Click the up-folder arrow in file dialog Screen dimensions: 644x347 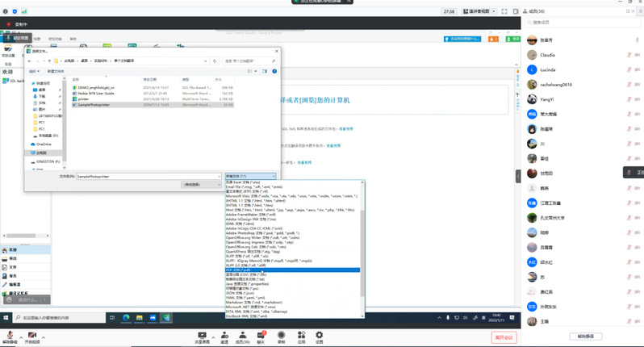pyautogui.click(x=51, y=61)
